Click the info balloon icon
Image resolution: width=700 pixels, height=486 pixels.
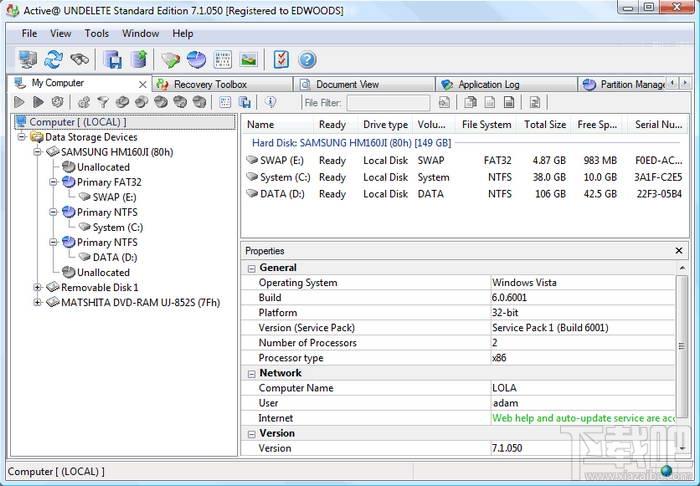(x=270, y=102)
